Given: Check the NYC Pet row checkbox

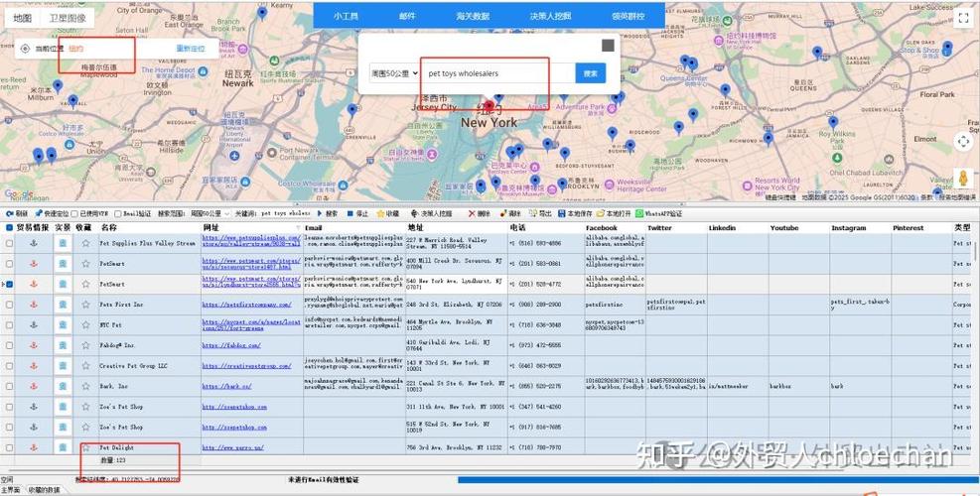Looking at the screenshot, I should 9,324.
